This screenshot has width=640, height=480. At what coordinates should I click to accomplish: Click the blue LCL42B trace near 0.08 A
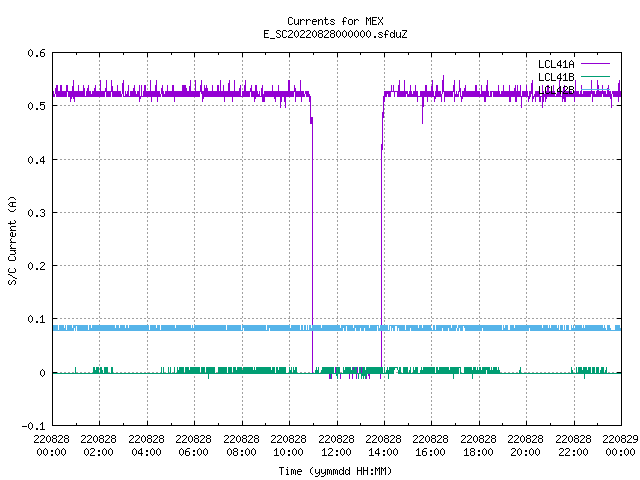337,328
